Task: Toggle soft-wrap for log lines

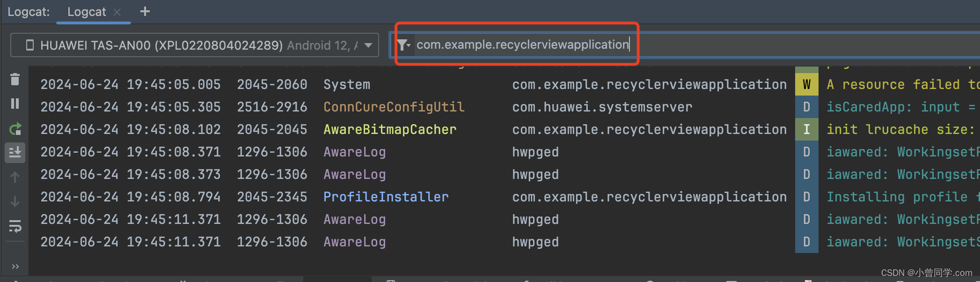Action: 15,227
